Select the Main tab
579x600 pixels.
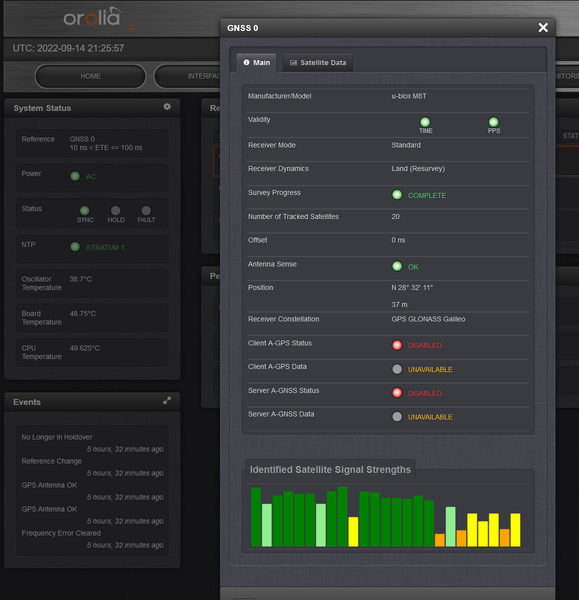coord(256,62)
